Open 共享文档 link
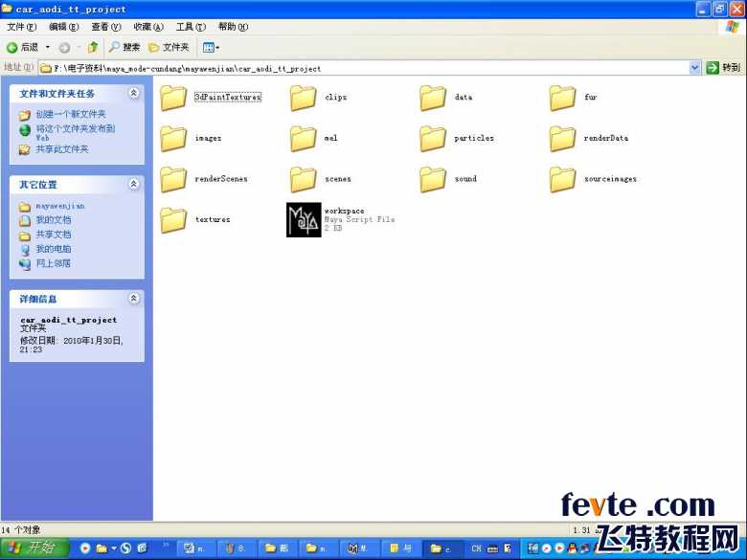This screenshot has height=560, width=747. tap(54, 235)
